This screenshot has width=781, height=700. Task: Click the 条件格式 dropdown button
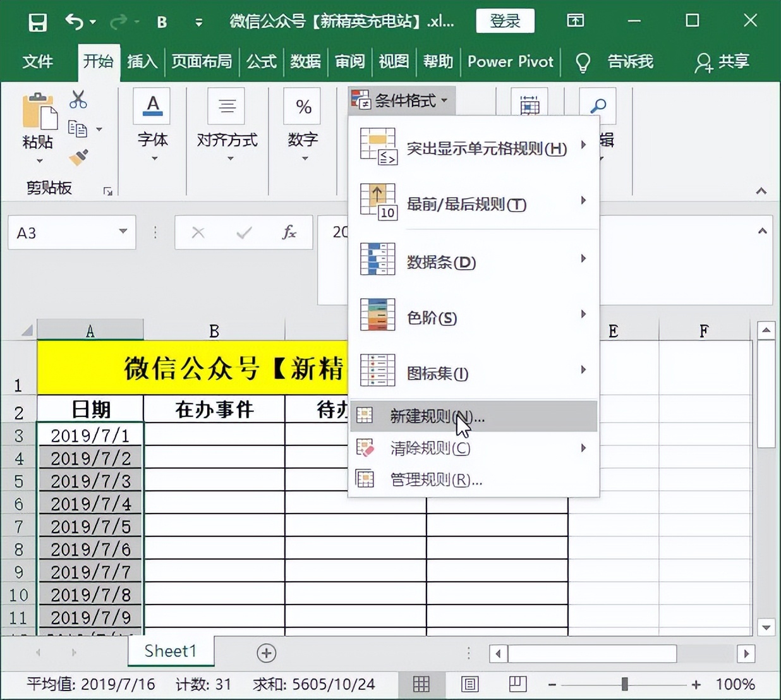pyautogui.click(x=401, y=100)
